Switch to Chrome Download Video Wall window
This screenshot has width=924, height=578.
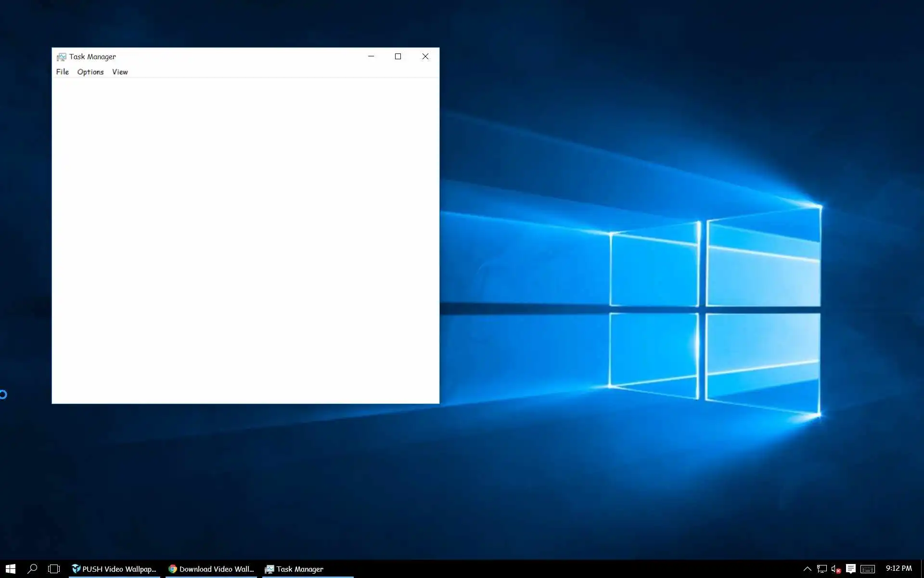pyautogui.click(x=211, y=569)
